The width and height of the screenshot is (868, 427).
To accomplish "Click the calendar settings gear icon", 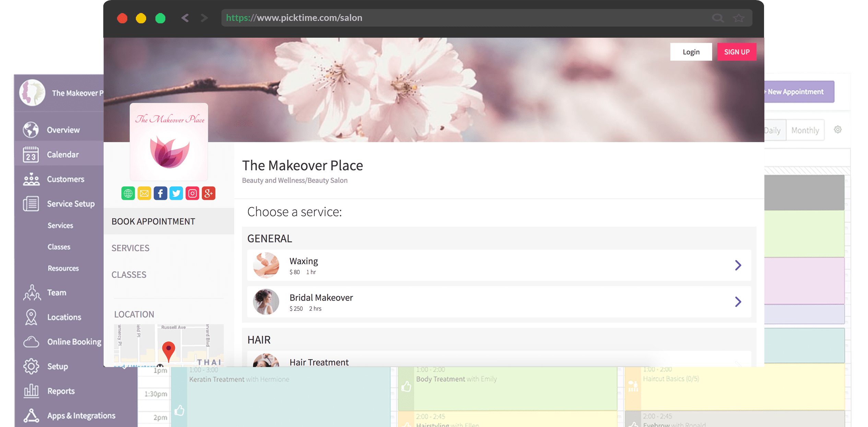I will point(837,130).
